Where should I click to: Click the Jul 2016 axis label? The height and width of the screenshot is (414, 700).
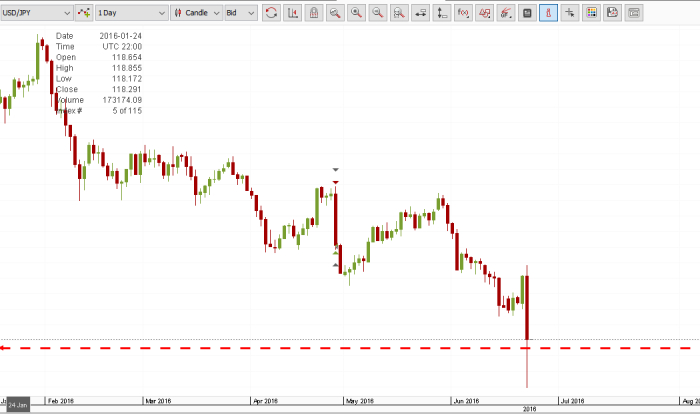click(x=573, y=401)
